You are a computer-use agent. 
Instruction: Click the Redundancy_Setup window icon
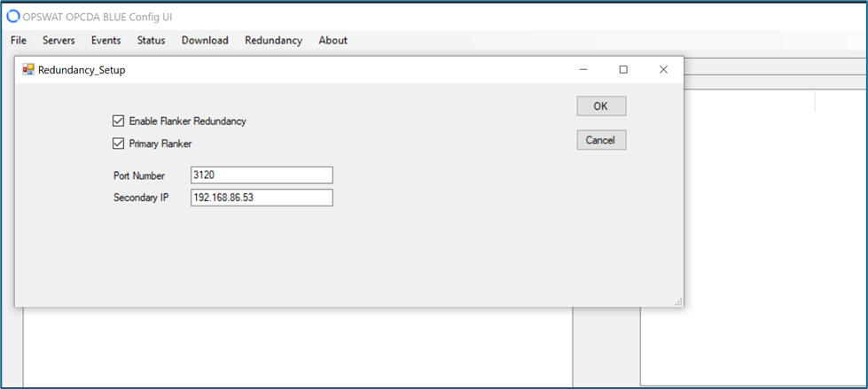(x=28, y=70)
